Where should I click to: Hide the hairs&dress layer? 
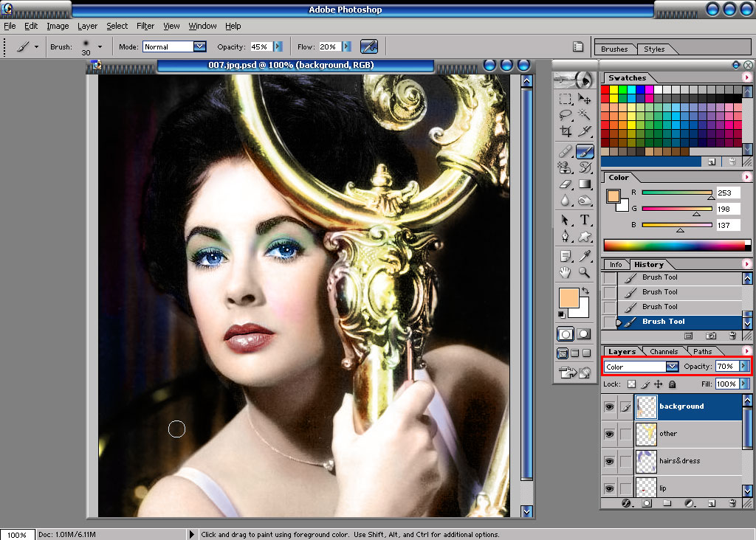[x=609, y=462]
